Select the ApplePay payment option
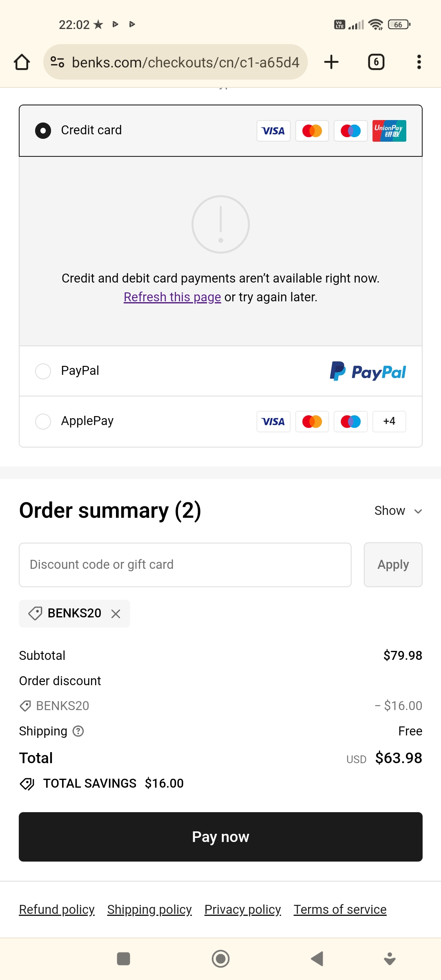The height and width of the screenshot is (980, 441). pos(43,421)
